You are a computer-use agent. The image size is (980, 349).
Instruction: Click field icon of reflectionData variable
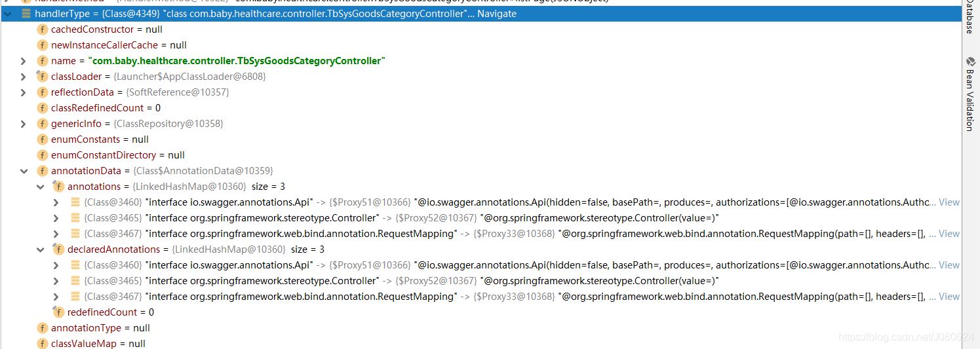click(43, 92)
